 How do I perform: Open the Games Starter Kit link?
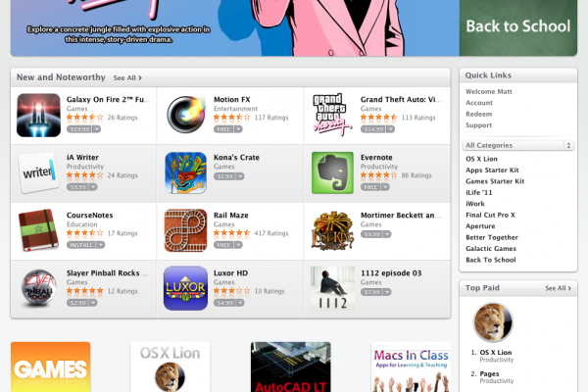(495, 181)
